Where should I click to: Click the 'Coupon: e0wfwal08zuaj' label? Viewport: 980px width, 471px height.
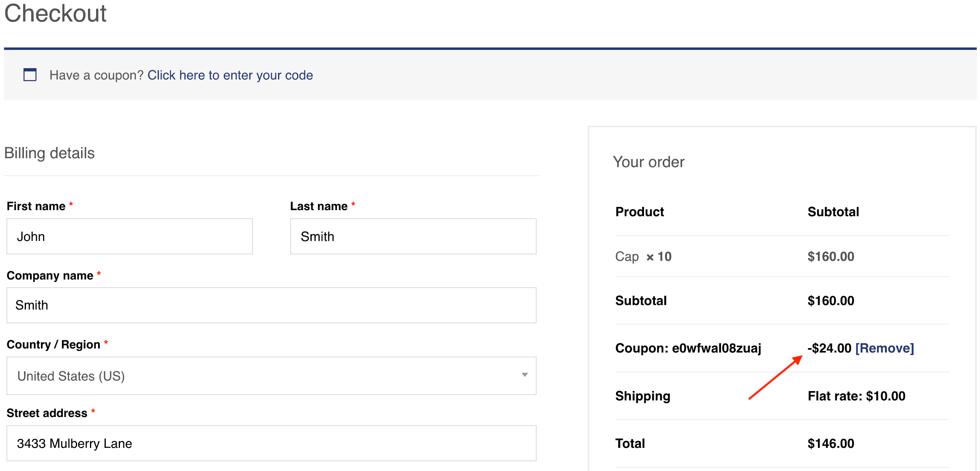pos(688,348)
